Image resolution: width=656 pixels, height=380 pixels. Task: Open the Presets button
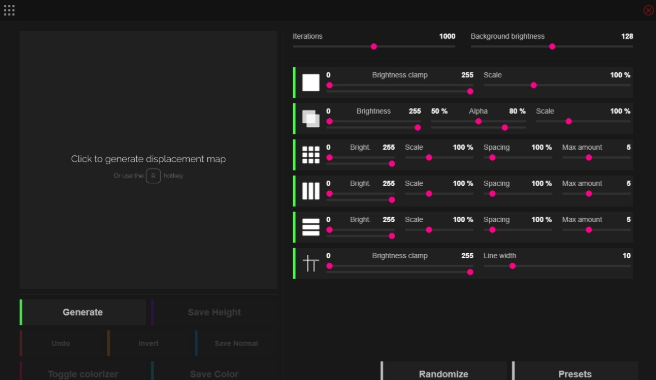[x=575, y=371]
